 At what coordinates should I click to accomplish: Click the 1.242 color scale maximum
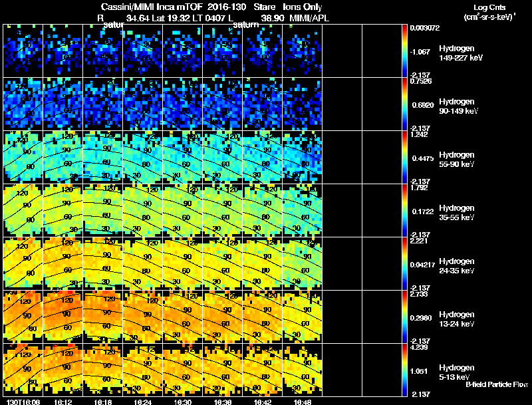[419, 134]
